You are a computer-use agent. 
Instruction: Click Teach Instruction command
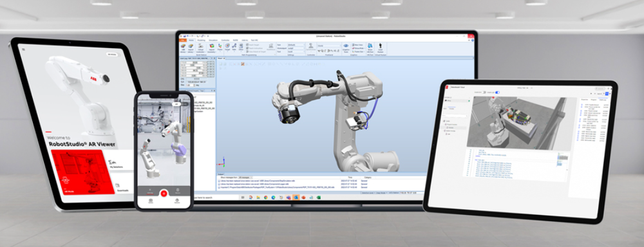coord(254,48)
